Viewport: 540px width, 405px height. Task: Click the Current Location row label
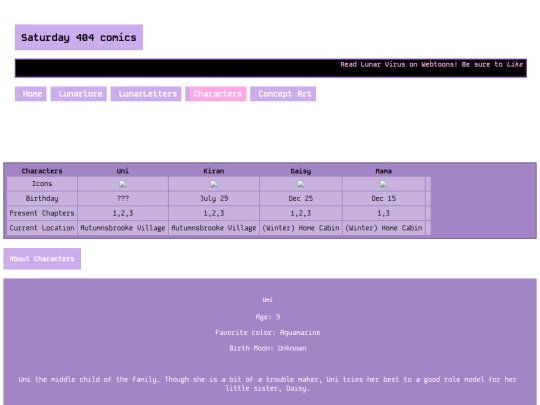pyautogui.click(x=42, y=228)
